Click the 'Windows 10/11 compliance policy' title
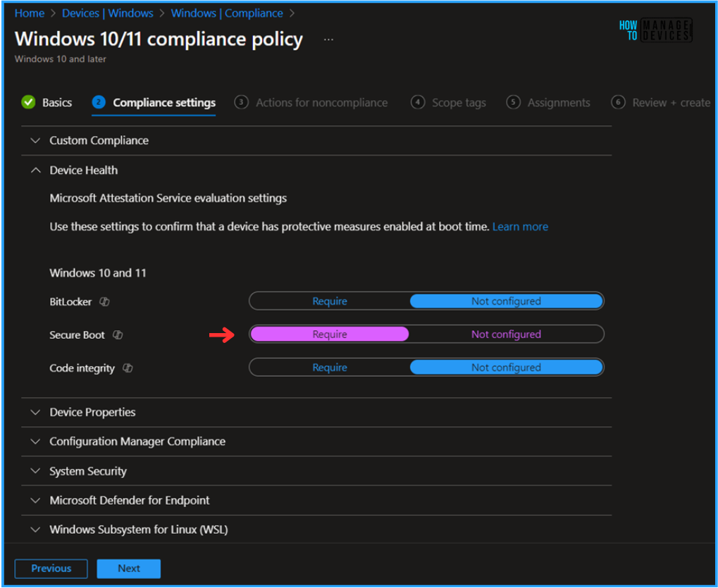The height and width of the screenshot is (588, 718). point(159,39)
